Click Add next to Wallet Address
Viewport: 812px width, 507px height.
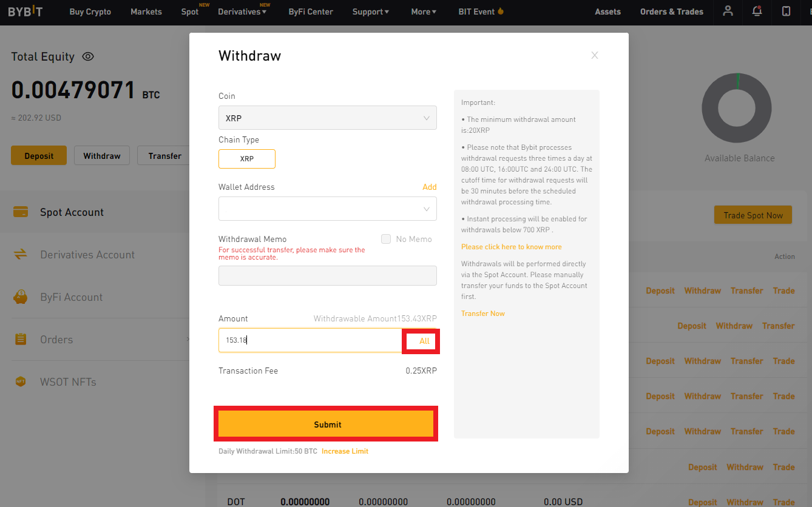(430, 187)
